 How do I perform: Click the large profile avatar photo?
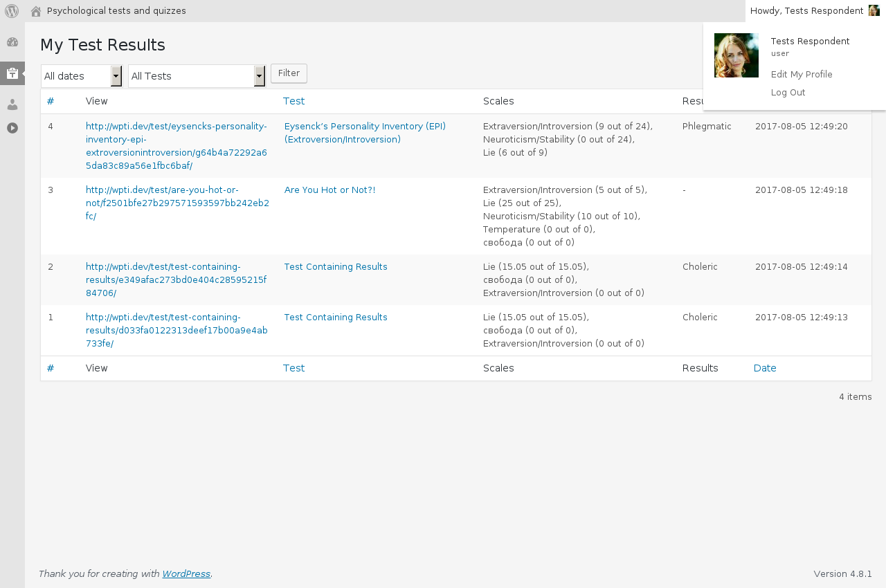[736, 55]
